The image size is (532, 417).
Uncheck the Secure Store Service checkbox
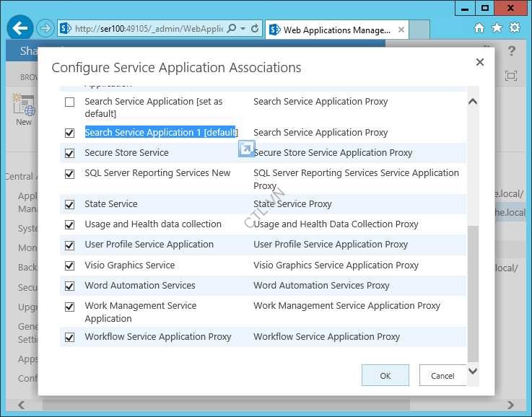(x=69, y=153)
